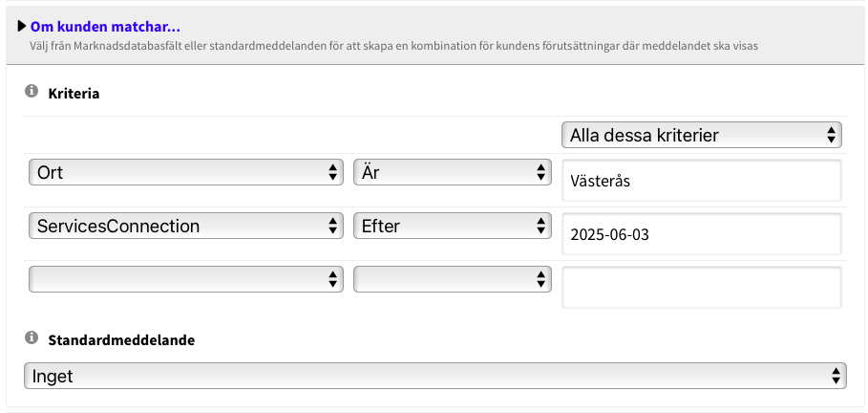Click the "Västerås" value input field
Screen dimensions: 868x413
click(x=701, y=181)
